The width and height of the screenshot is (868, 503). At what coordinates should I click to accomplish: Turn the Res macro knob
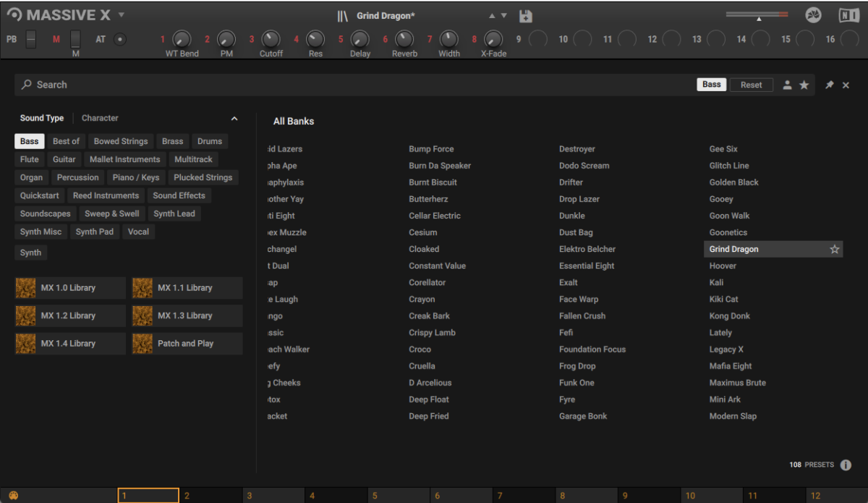tap(315, 39)
